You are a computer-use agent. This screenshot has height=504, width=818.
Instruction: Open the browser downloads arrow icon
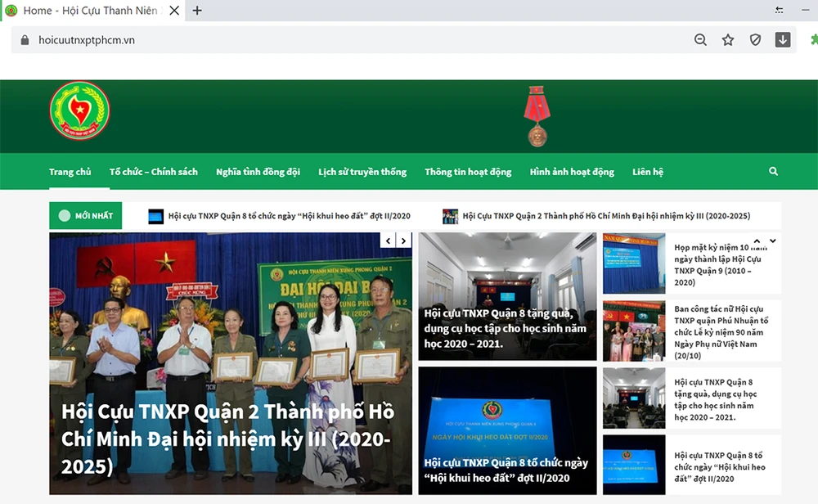tap(783, 40)
